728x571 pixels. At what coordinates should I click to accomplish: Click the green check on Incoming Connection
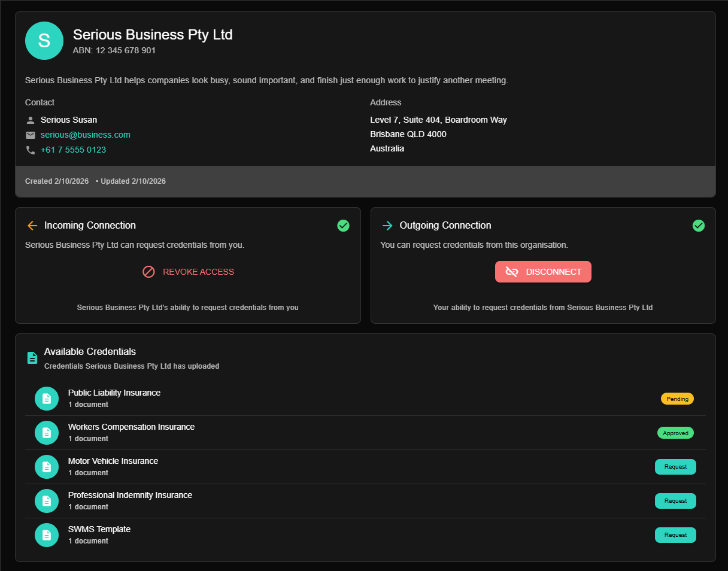(344, 226)
